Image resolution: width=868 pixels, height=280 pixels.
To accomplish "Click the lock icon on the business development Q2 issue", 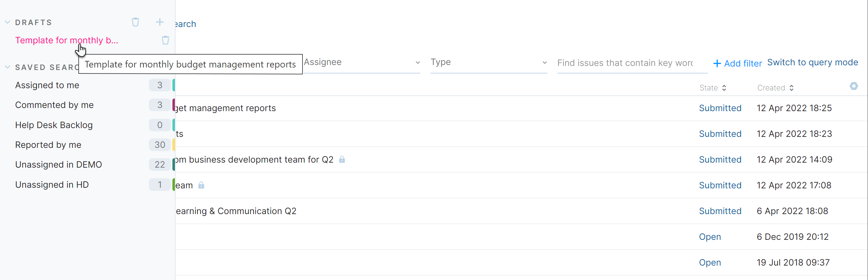I will pos(342,159).
